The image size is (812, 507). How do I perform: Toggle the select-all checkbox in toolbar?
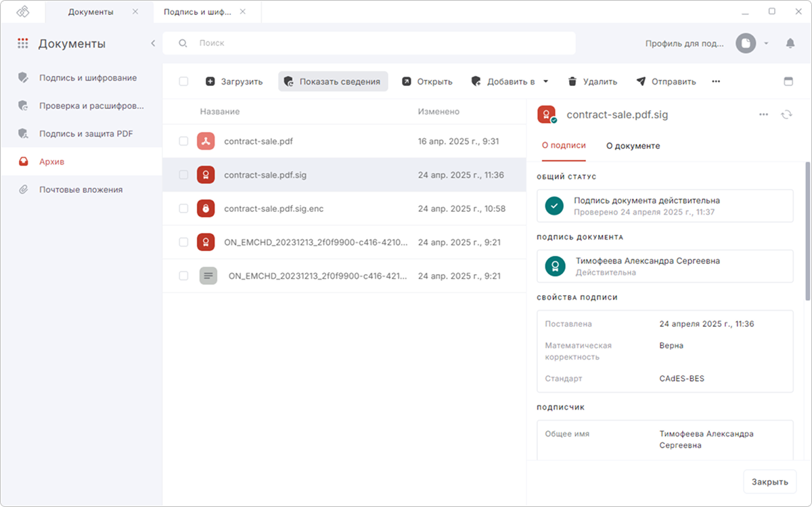coord(183,81)
